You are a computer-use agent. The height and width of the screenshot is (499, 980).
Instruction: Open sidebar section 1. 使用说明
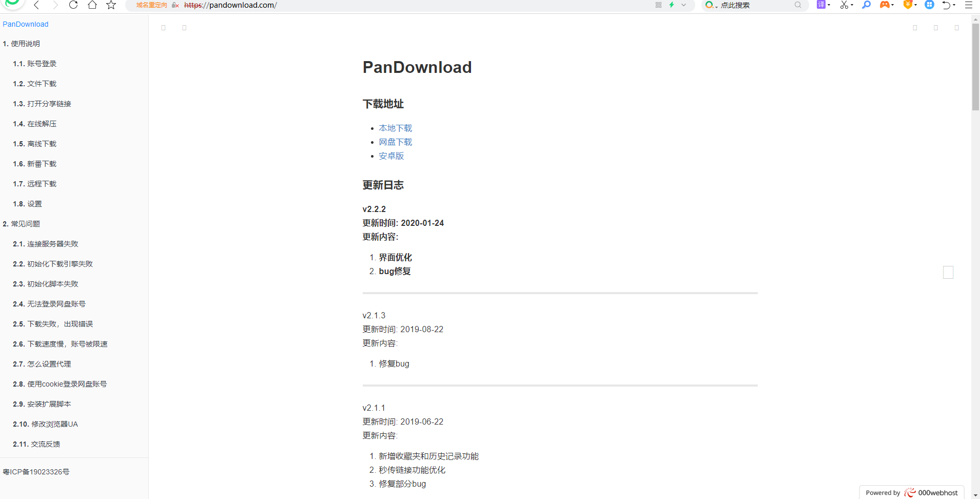[x=22, y=44]
